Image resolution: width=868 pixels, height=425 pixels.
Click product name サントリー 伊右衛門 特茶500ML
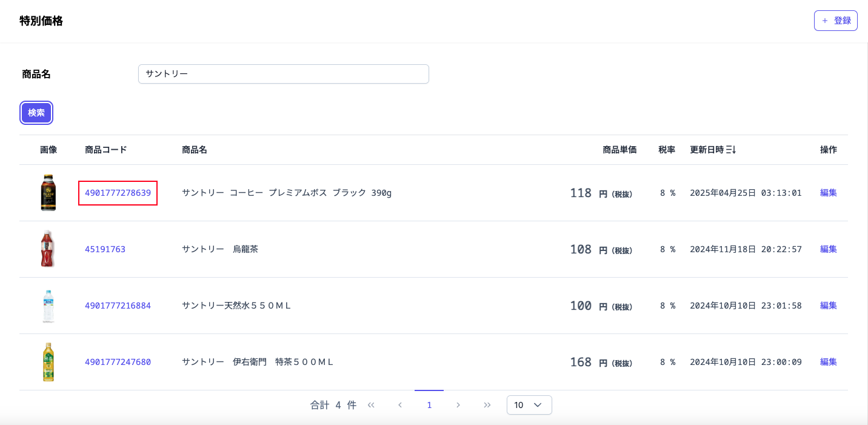pos(258,362)
